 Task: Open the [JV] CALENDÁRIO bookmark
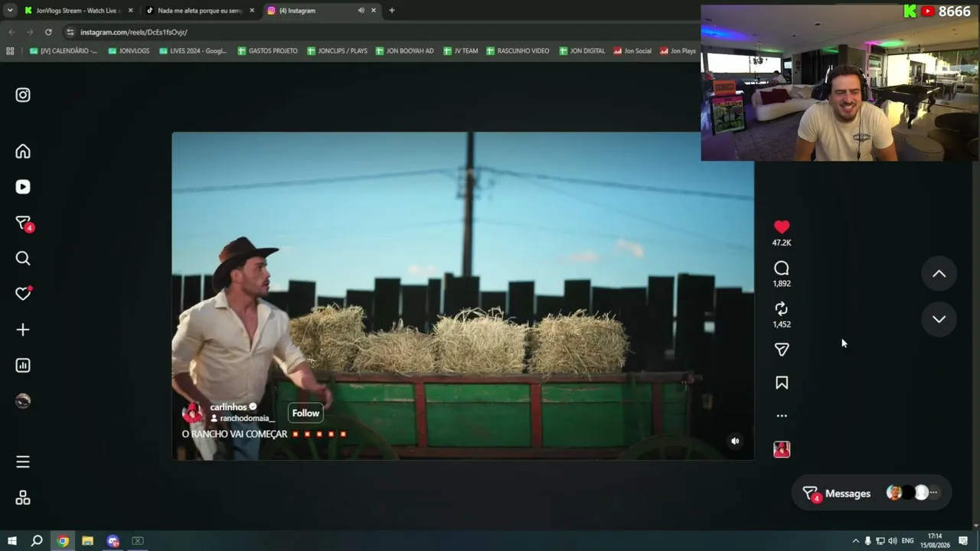pyautogui.click(x=64, y=51)
